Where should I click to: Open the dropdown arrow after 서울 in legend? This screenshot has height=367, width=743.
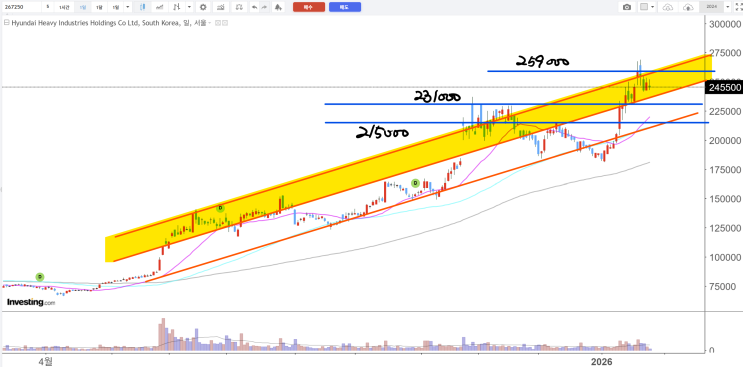(x=209, y=23)
